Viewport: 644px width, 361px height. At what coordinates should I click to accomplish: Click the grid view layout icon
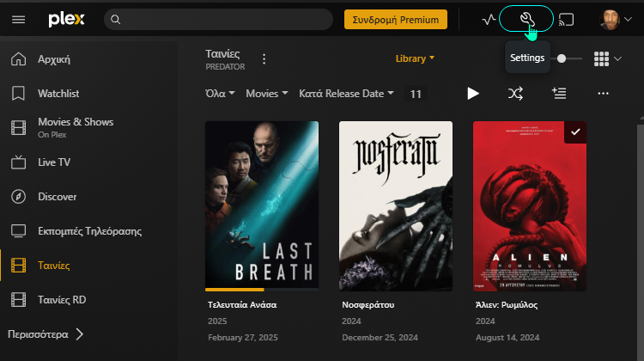601,58
